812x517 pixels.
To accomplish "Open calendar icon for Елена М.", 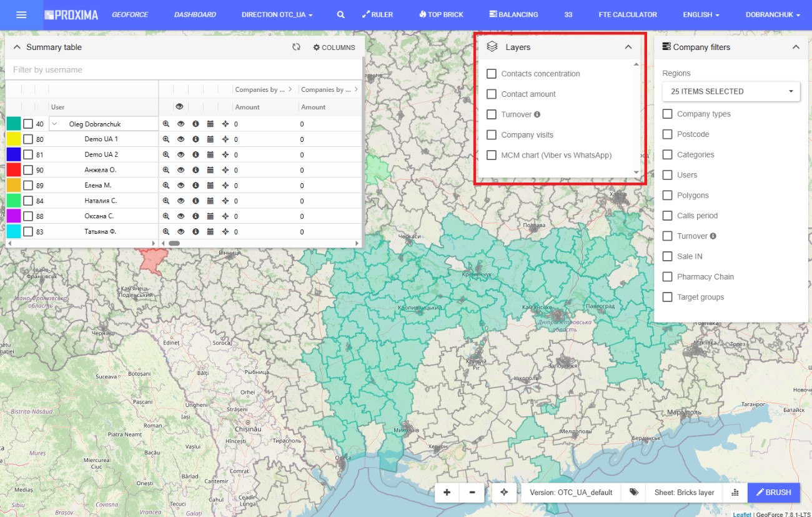I will tap(210, 186).
